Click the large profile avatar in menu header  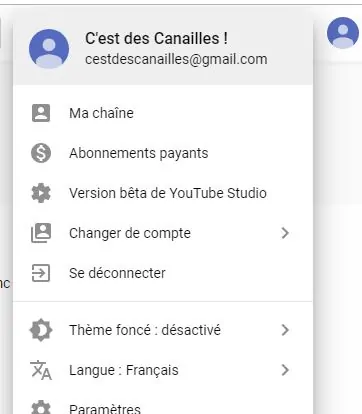[49, 49]
